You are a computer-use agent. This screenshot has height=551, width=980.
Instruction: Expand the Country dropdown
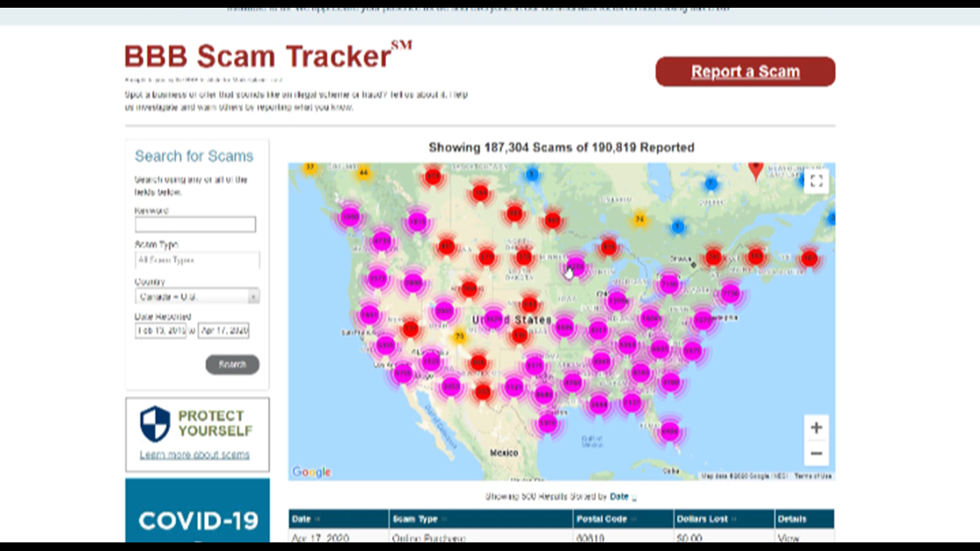pyautogui.click(x=197, y=296)
